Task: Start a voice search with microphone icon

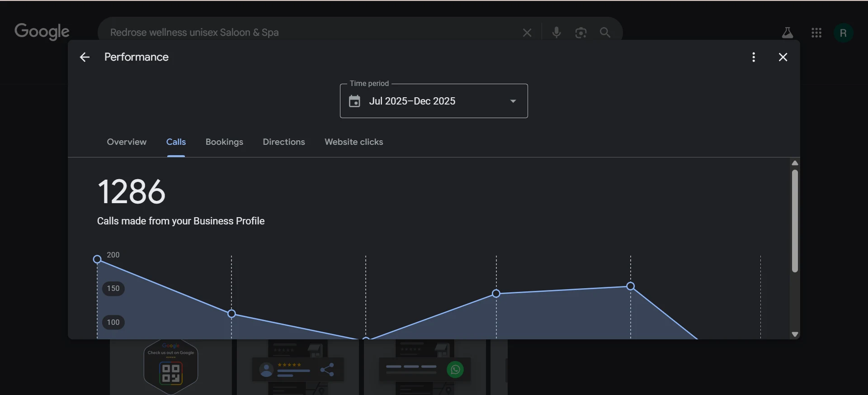Action: tap(556, 33)
